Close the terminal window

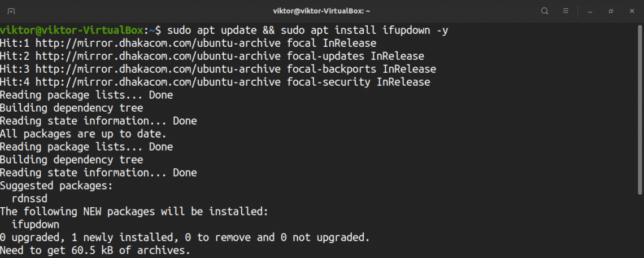pos(630,11)
